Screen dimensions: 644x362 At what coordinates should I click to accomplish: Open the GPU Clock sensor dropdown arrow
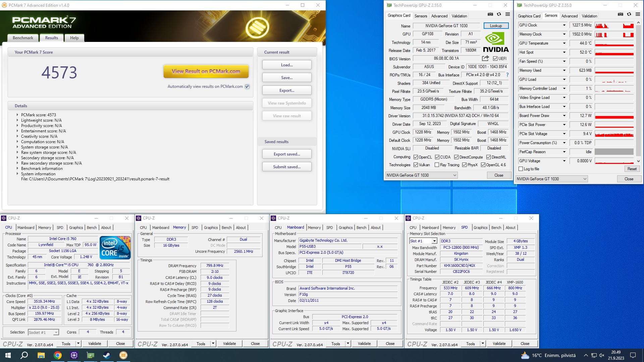click(564, 25)
